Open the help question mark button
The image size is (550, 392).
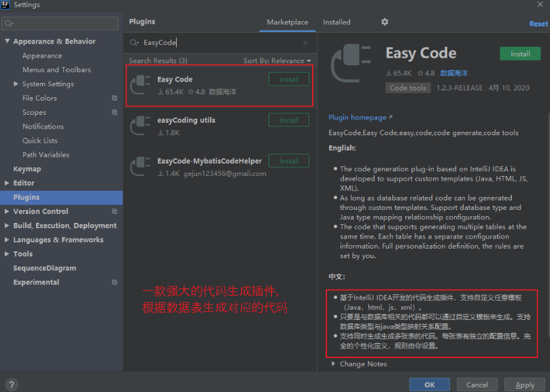point(12,385)
